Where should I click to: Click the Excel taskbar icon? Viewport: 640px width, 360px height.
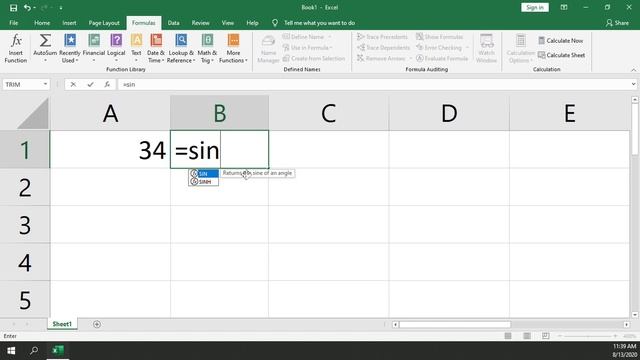(58, 351)
